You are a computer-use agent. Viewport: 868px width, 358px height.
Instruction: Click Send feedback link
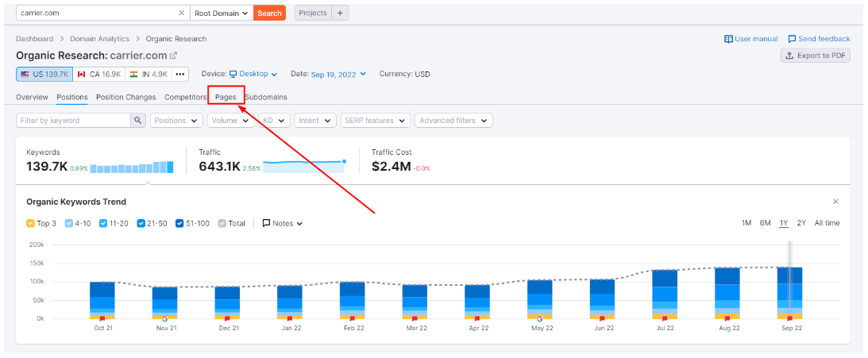click(819, 39)
